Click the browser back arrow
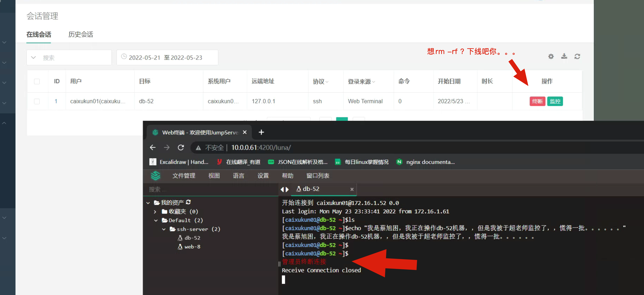The width and height of the screenshot is (644, 295). (153, 147)
